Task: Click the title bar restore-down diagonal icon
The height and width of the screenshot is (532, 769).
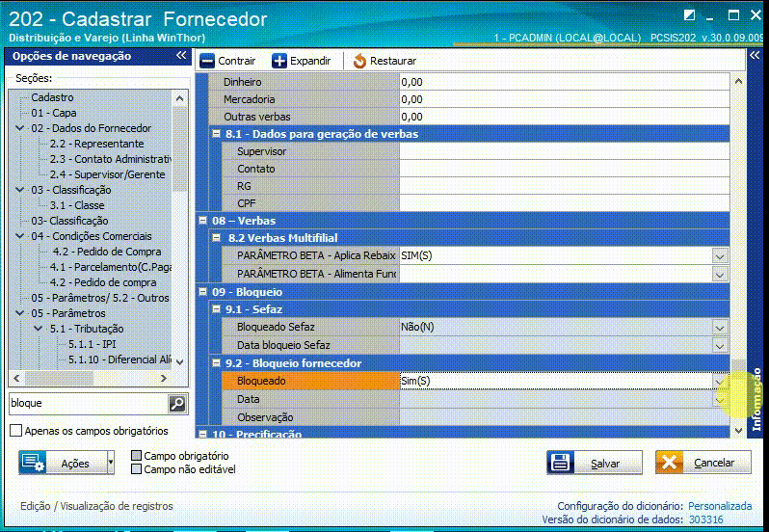Action: (x=689, y=15)
